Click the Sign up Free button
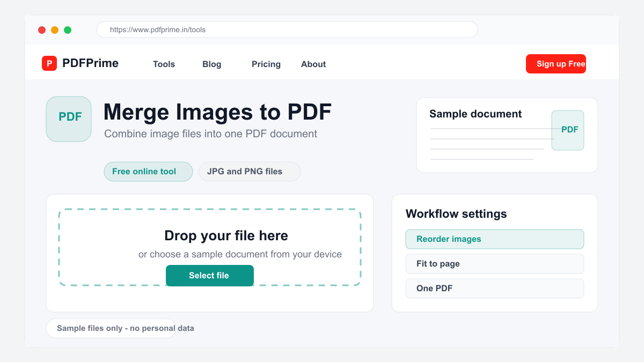The height and width of the screenshot is (362, 644). tap(556, 64)
